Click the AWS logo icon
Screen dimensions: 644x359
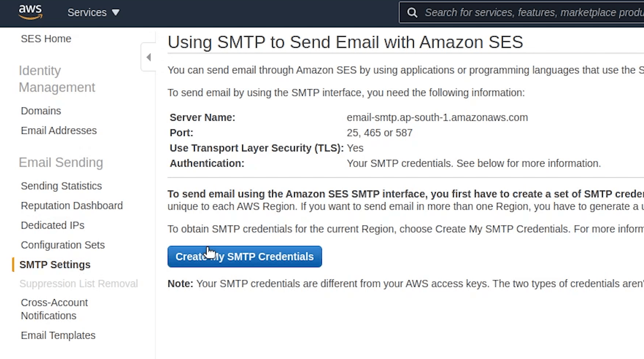click(31, 12)
